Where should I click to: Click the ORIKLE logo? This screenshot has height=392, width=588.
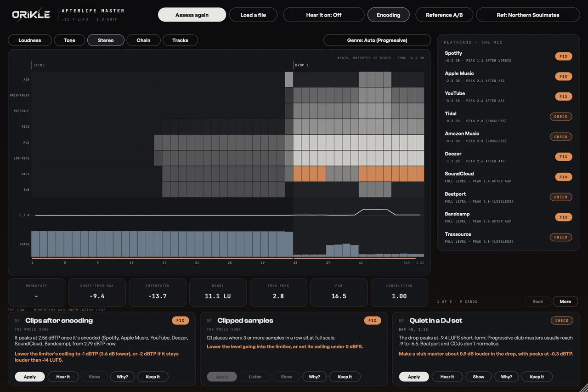point(31,15)
